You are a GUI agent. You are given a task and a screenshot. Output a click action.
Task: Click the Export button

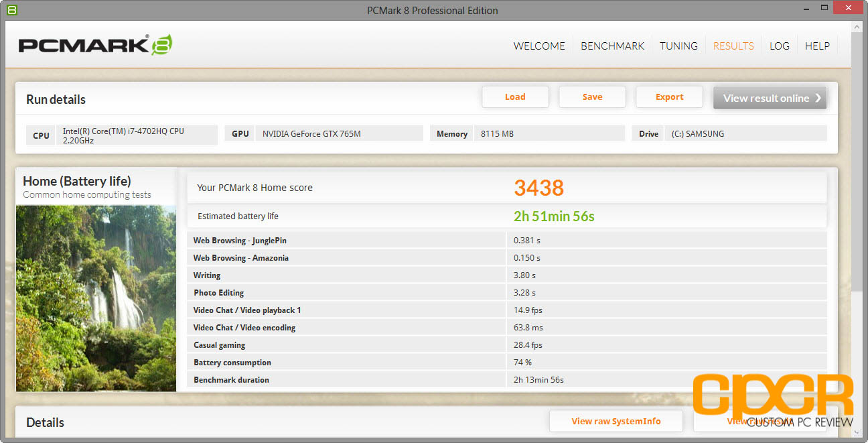click(x=669, y=97)
